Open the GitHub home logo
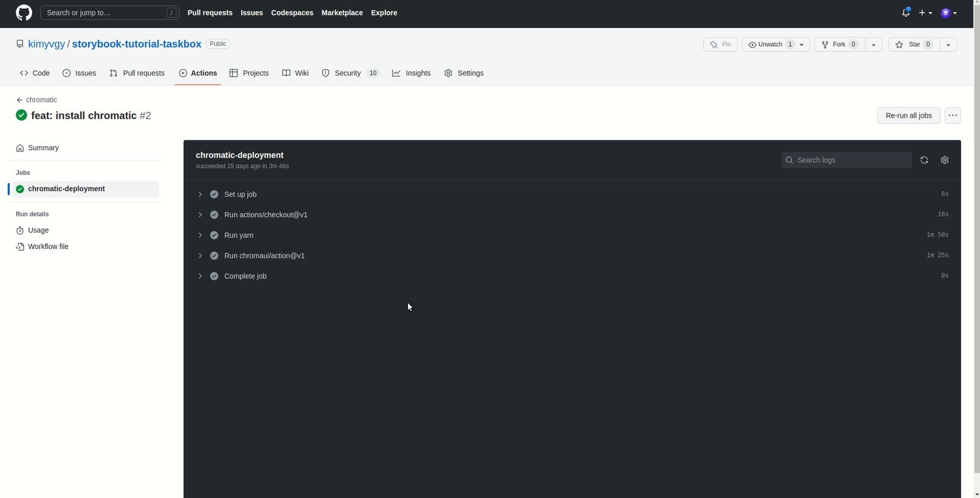 (x=24, y=12)
